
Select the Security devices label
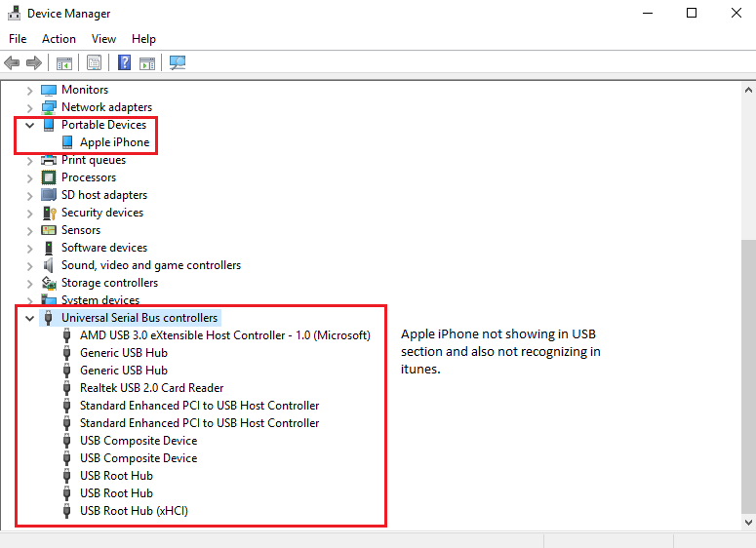[x=102, y=213]
